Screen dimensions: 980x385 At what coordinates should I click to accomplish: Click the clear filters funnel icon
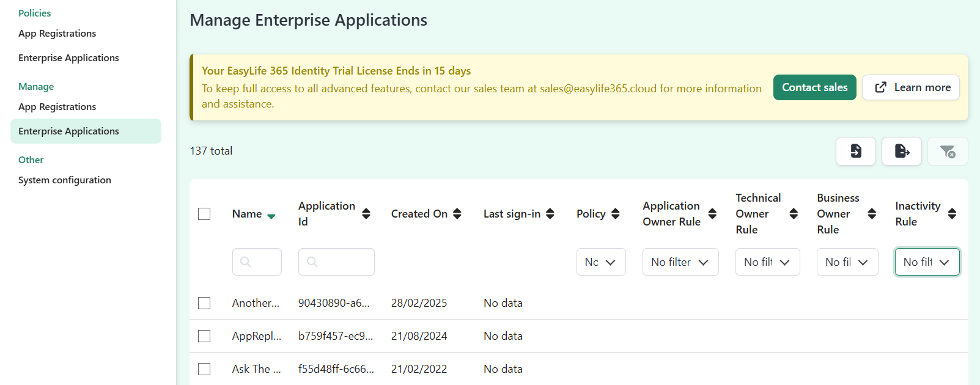pyautogui.click(x=948, y=151)
